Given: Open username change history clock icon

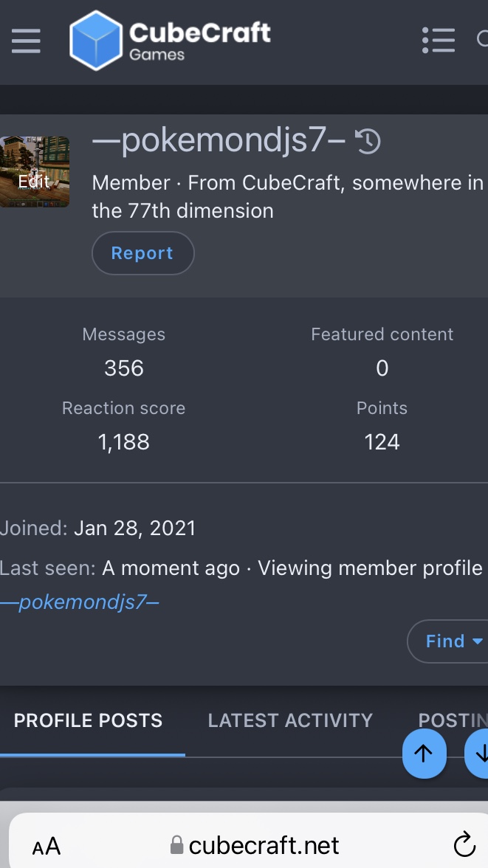Looking at the screenshot, I should (368, 140).
